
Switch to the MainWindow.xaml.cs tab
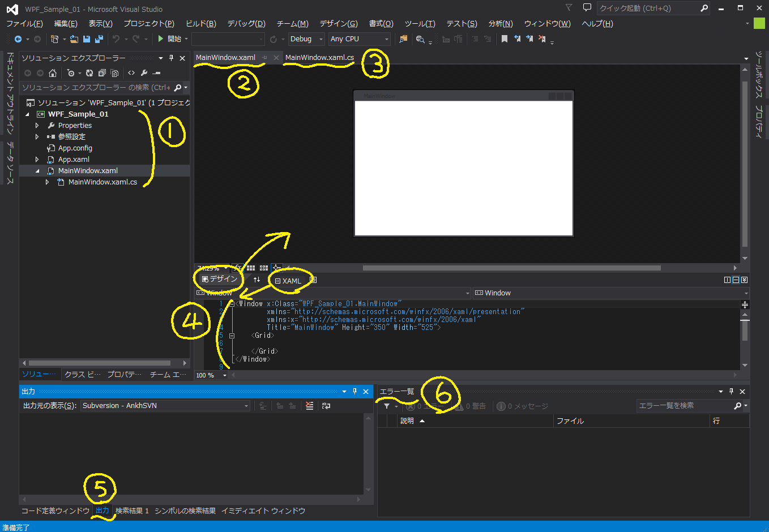click(319, 58)
